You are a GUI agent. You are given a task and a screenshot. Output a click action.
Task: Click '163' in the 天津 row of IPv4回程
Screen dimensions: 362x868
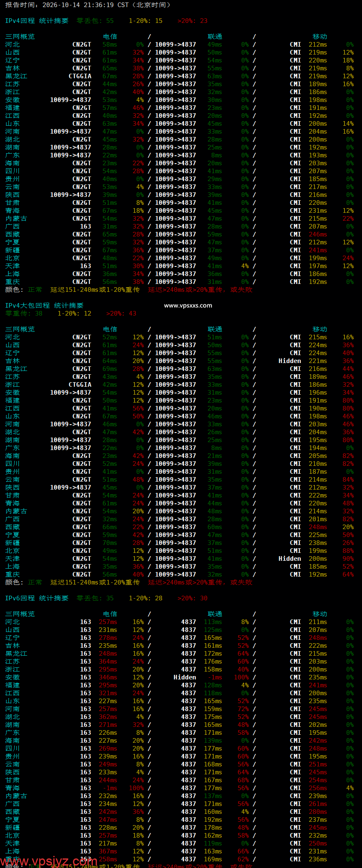[x=85, y=266]
